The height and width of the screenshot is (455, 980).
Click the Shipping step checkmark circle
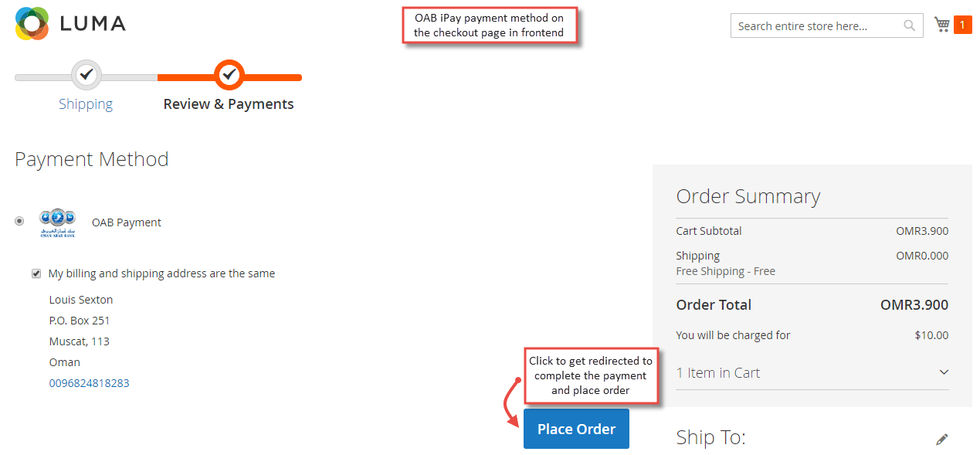86,75
